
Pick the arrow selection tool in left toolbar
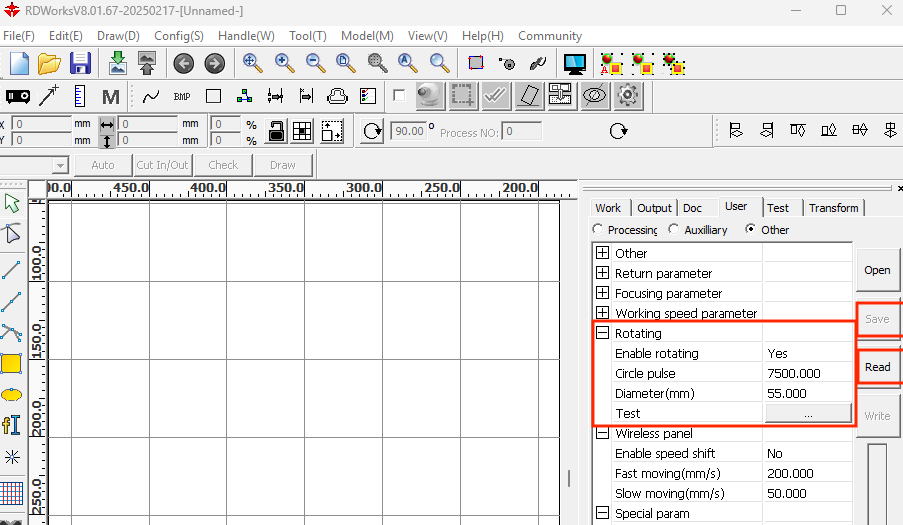click(12, 203)
